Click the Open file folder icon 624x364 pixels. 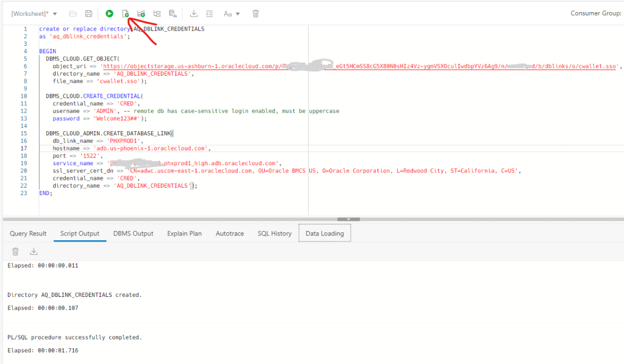73,13
